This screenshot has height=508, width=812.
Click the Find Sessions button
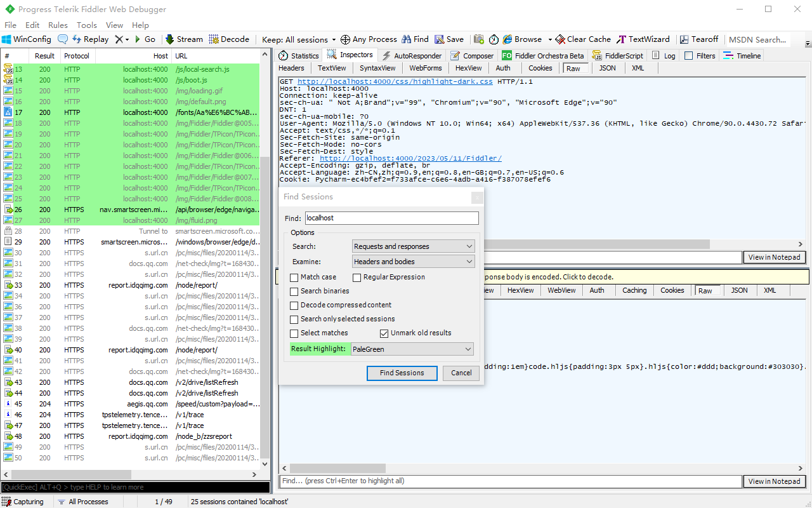coord(402,373)
